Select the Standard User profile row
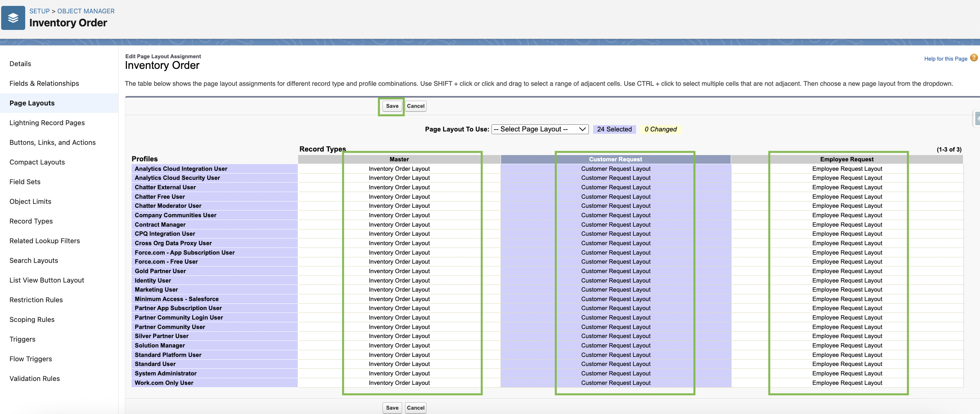 (x=155, y=364)
